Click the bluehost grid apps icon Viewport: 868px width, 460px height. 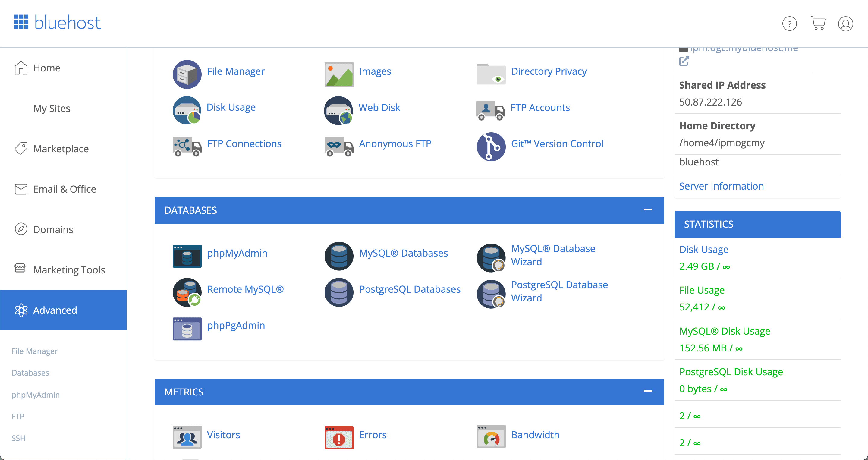[21, 22]
